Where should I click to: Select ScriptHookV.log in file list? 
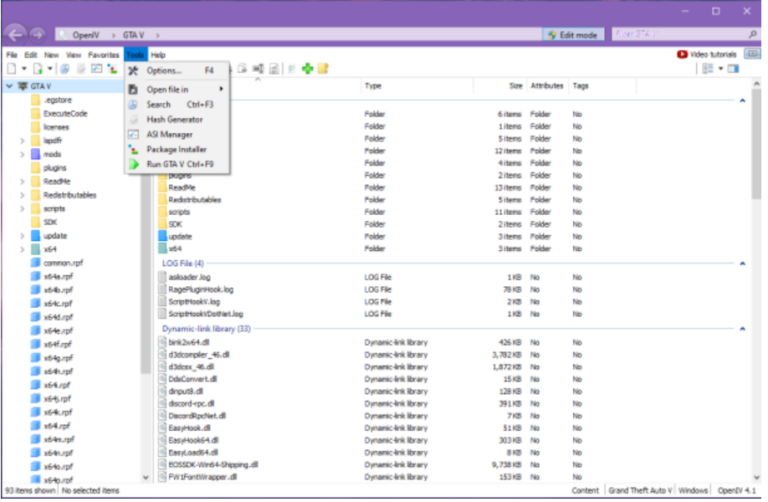[194, 302]
